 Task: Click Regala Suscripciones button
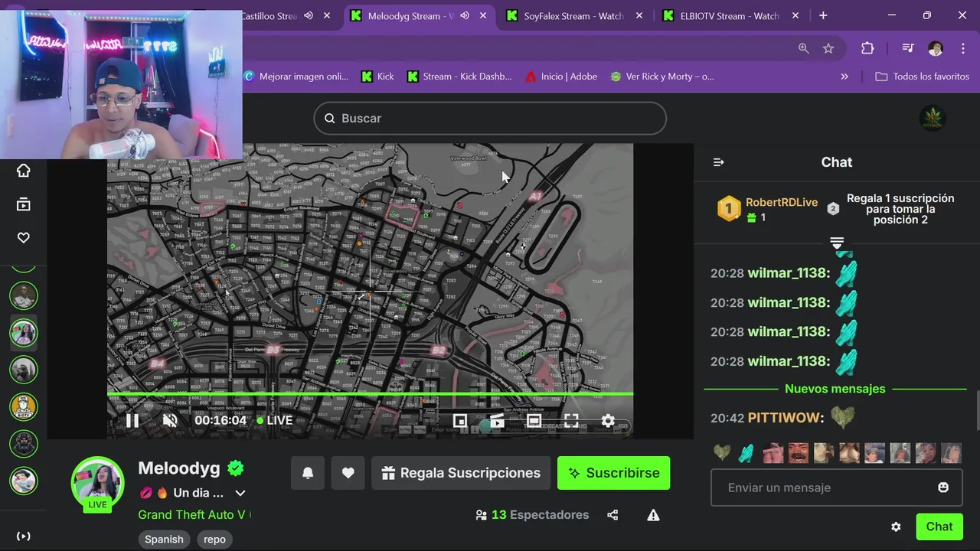coord(461,473)
